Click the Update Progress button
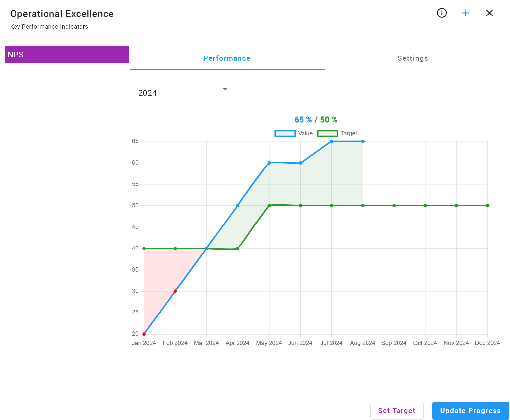The width and height of the screenshot is (510, 420). point(471,411)
